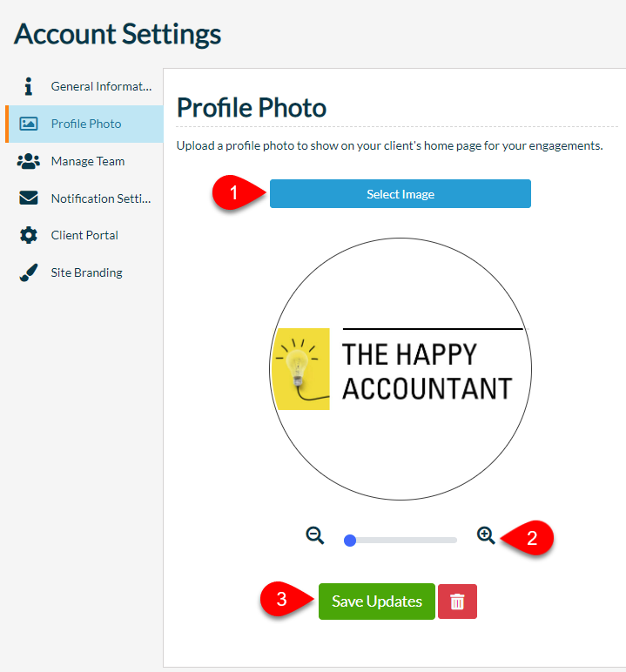Click the General Information info icon
Screen dimensions: 626x672
click(29, 86)
